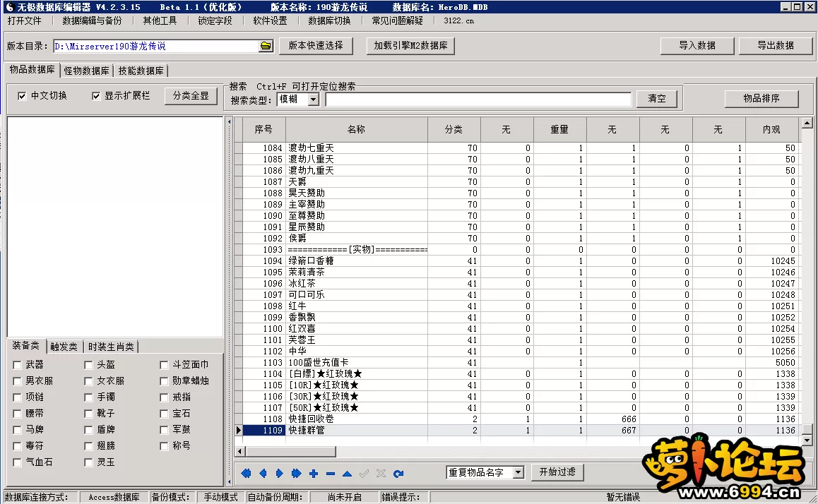Screen dimensions: 818x504
Task: Go to next record arrow
Action: (280, 473)
